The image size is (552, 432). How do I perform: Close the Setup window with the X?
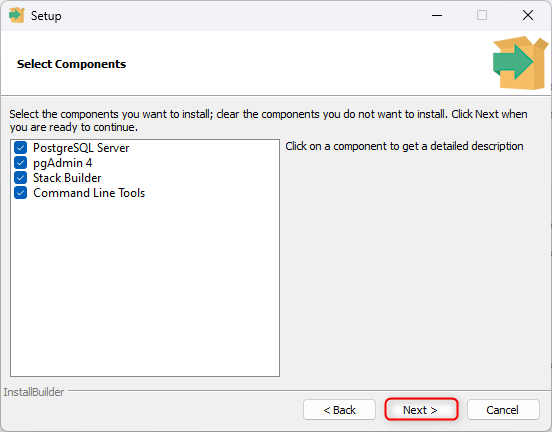pos(528,15)
